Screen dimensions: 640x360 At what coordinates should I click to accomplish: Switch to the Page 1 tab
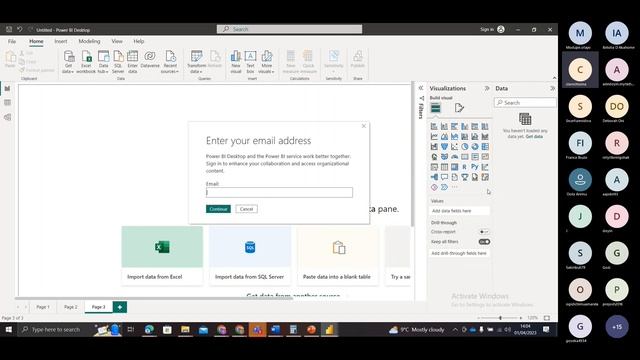(43, 307)
